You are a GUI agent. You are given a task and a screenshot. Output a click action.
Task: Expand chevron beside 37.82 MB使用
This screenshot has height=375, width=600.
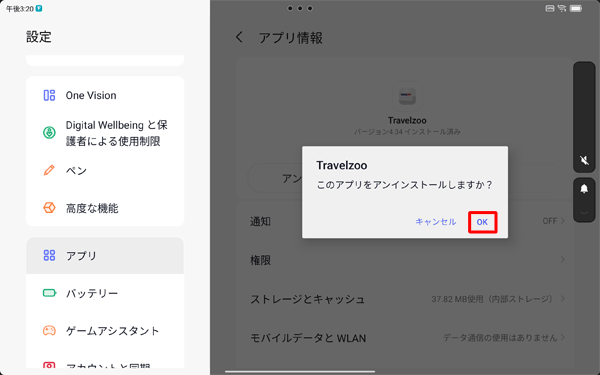point(563,298)
